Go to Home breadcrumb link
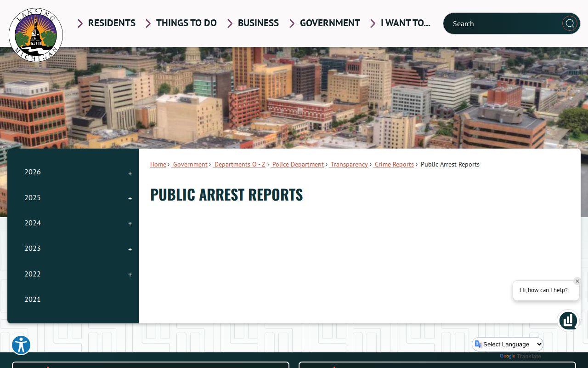588x368 pixels. (158, 164)
